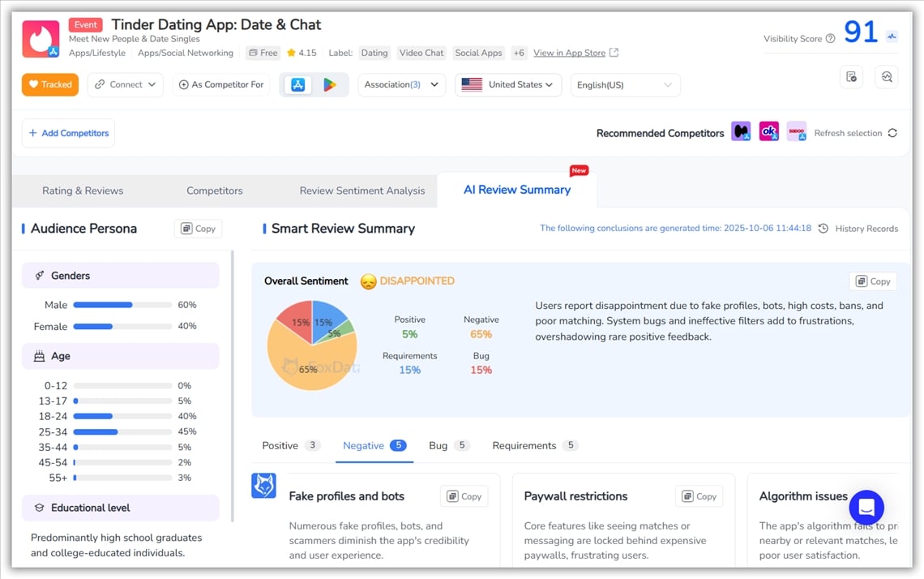Open the History Records clock icon
924x579 pixels.
[x=823, y=229]
